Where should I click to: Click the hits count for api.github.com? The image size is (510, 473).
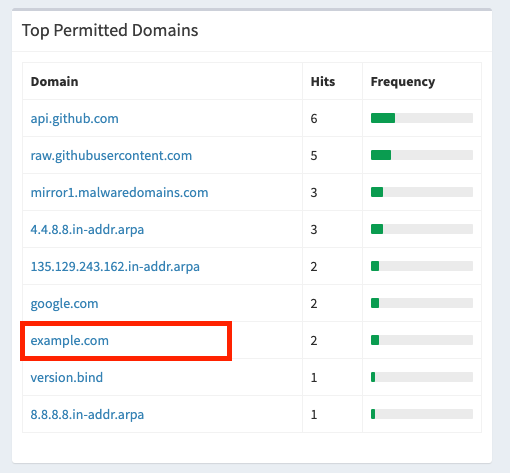(x=314, y=119)
